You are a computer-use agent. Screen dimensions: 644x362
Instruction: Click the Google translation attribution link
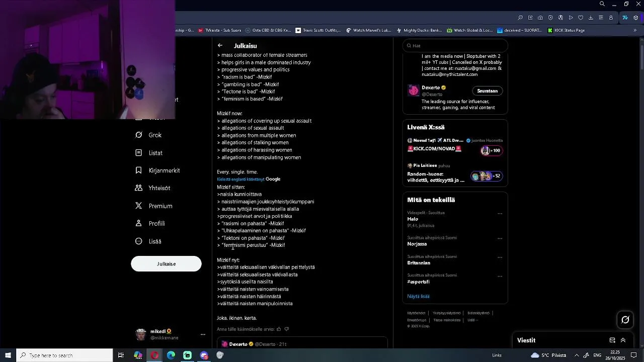click(273, 179)
